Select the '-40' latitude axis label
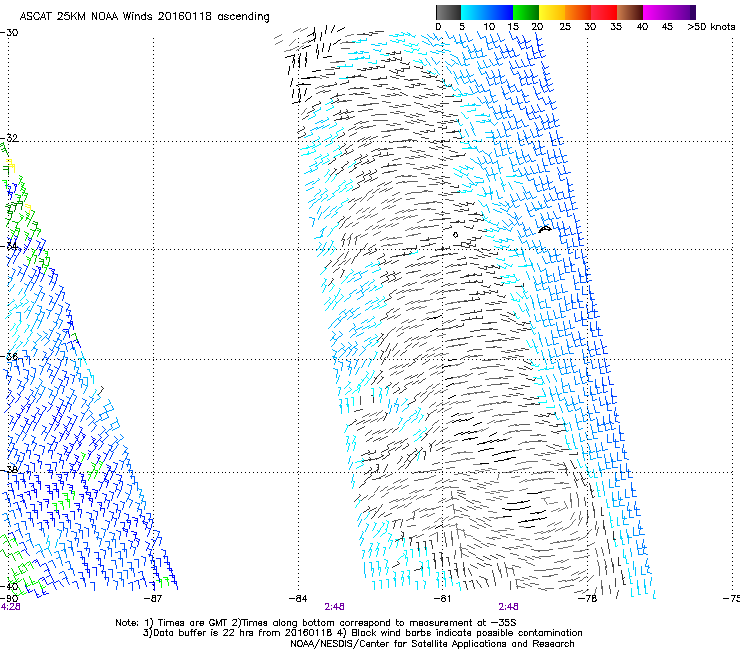 9,587
